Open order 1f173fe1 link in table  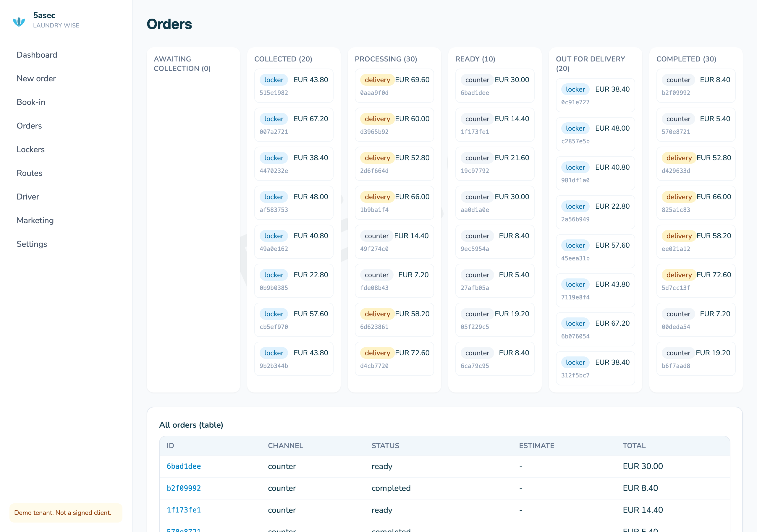[184, 510]
